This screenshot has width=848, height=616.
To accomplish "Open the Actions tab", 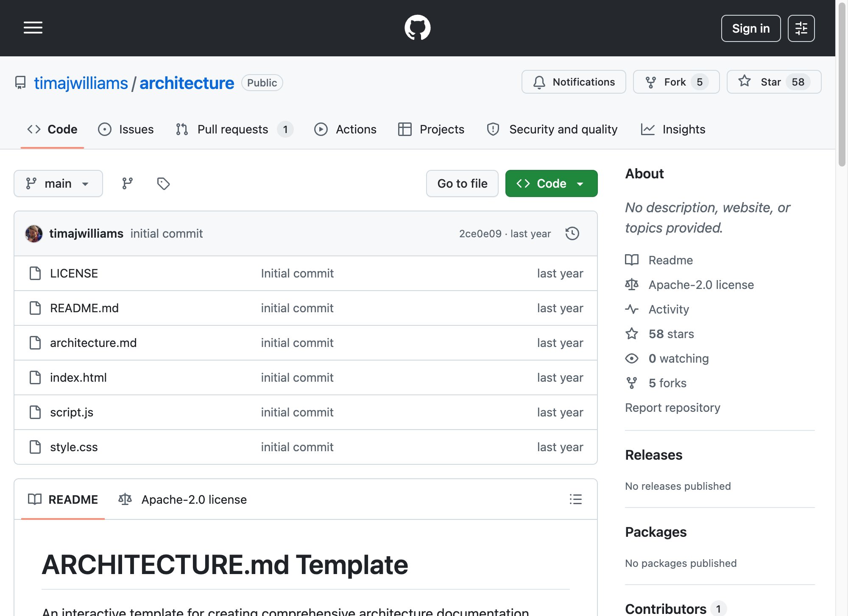I will [345, 129].
